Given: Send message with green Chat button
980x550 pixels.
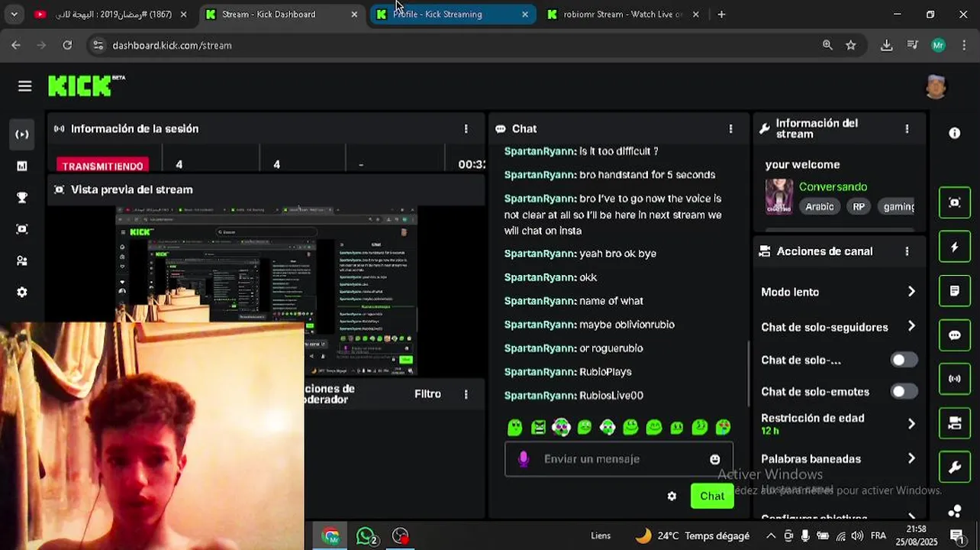Looking at the screenshot, I should [712, 496].
